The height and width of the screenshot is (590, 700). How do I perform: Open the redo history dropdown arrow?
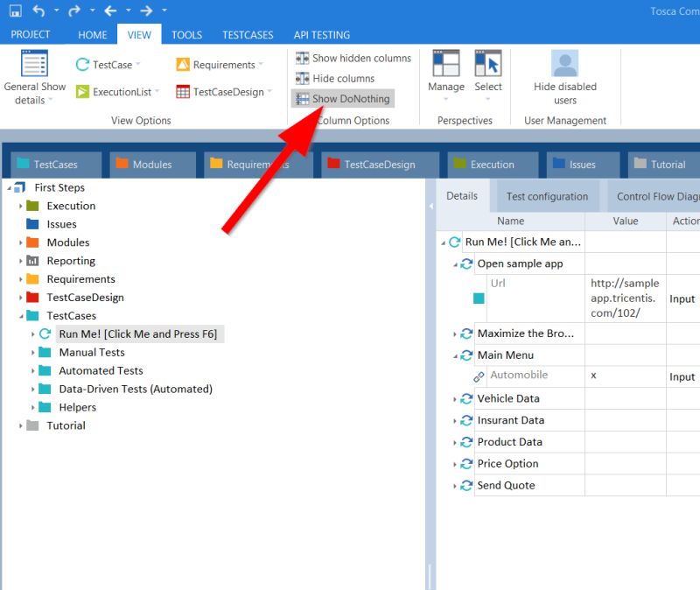pyautogui.click(x=92, y=10)
